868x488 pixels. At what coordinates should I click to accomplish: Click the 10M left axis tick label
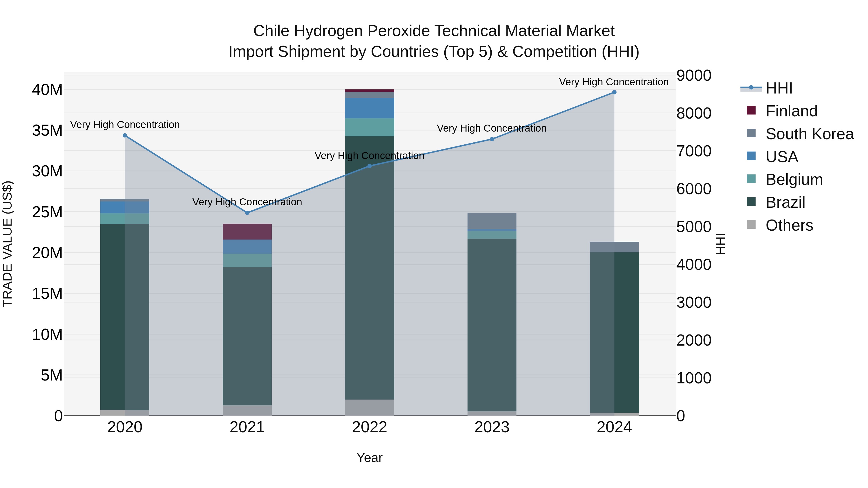[47, 335]
